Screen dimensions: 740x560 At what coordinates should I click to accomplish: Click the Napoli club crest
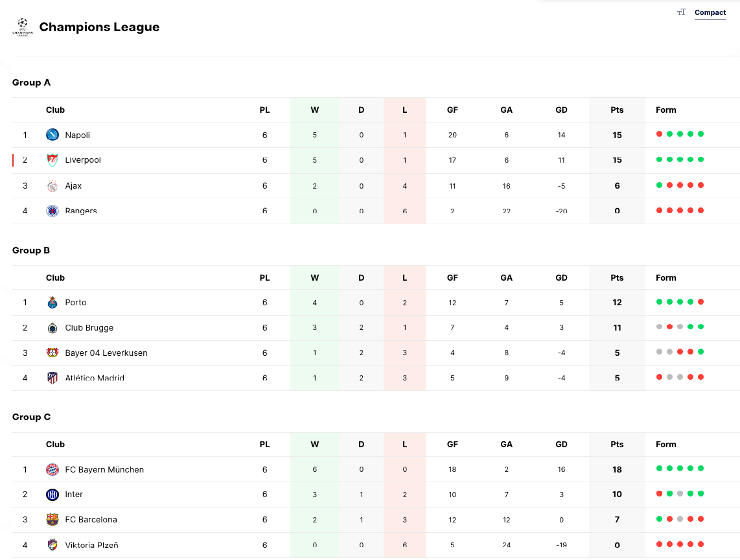coord(52,135)
